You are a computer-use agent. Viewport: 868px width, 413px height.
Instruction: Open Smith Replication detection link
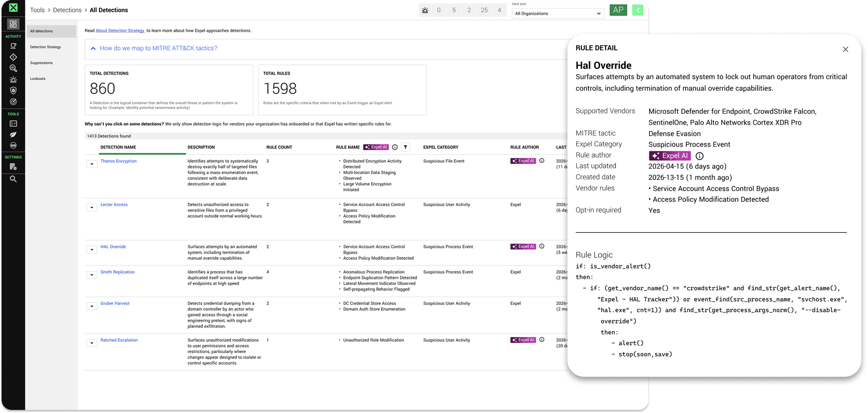(117, 272)
